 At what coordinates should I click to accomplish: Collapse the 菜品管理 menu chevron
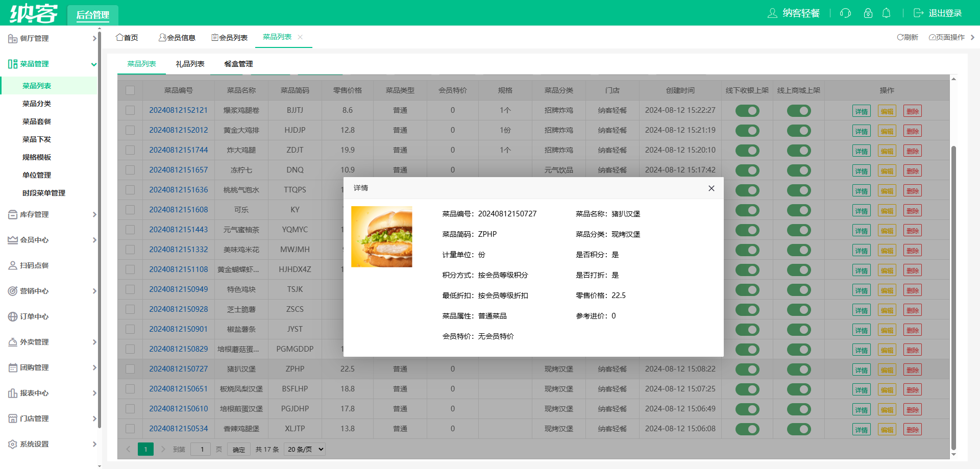pos(94,64)
